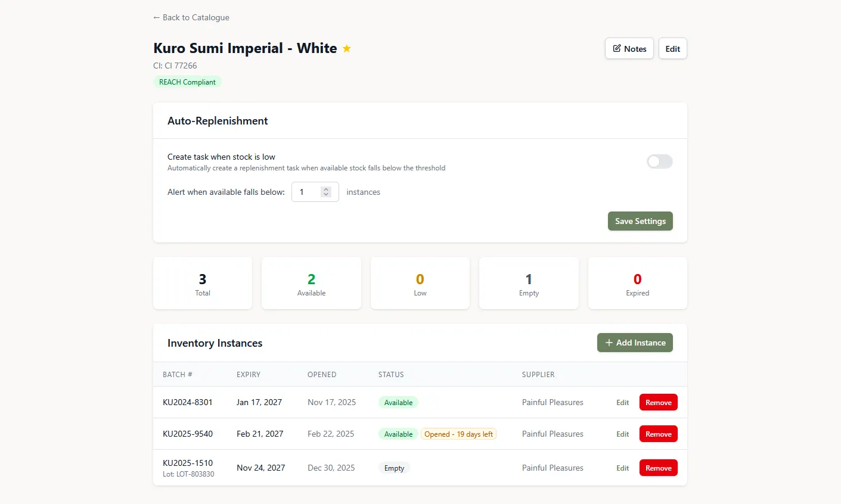Remove batch KU2024-8301
841x504 pixels.
(x=658, y=403)
